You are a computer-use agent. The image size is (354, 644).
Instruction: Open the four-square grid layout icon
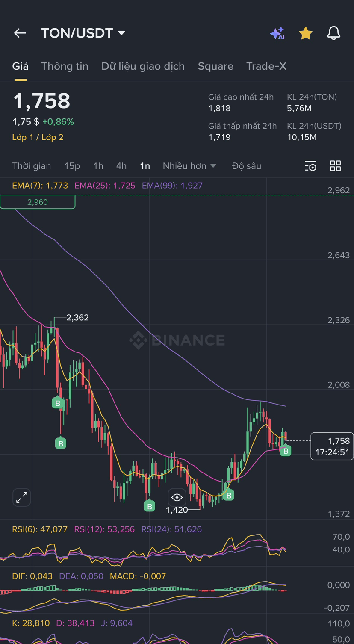tap(336, 166)
